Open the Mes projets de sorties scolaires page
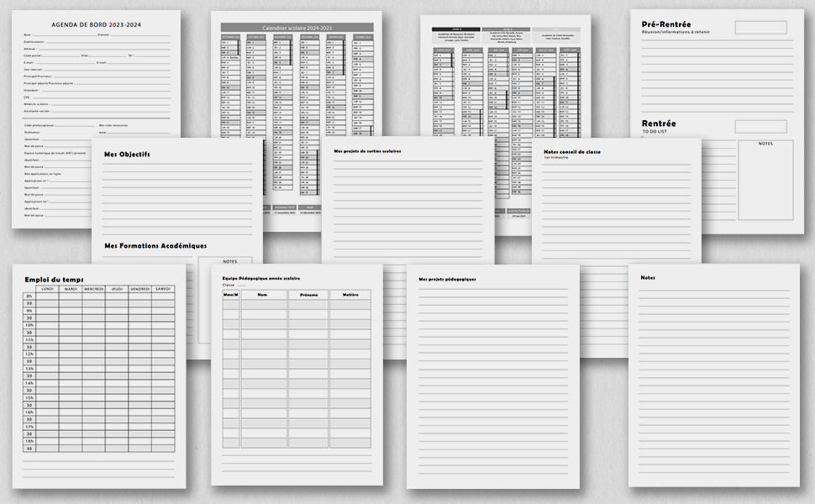The image size is (815, 504). [367, 151]
